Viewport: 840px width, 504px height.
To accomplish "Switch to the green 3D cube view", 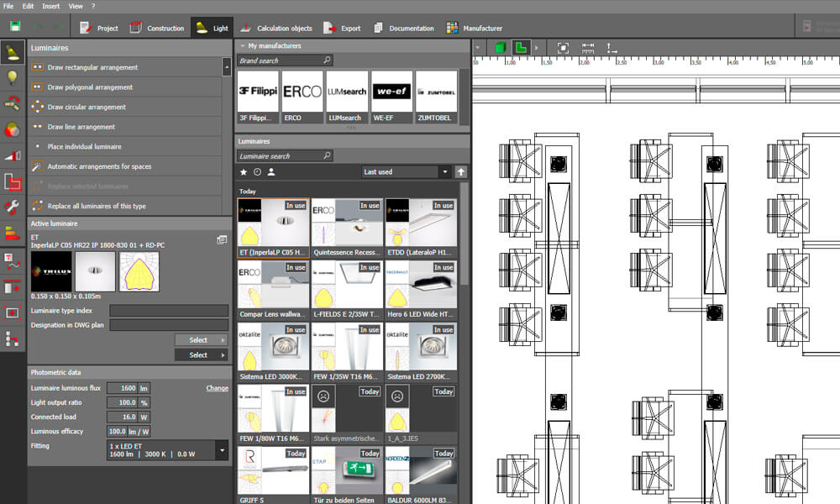I will (x=500, y=48).
